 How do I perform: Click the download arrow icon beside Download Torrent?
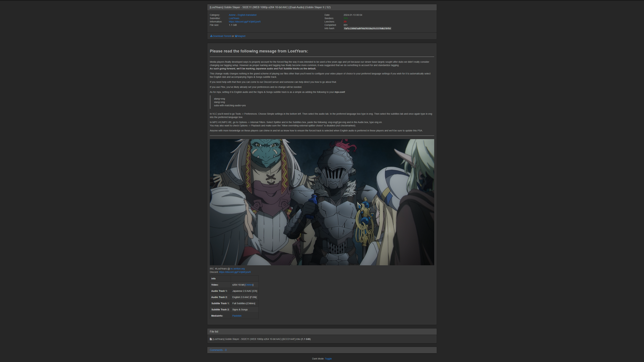click(211, 36)
